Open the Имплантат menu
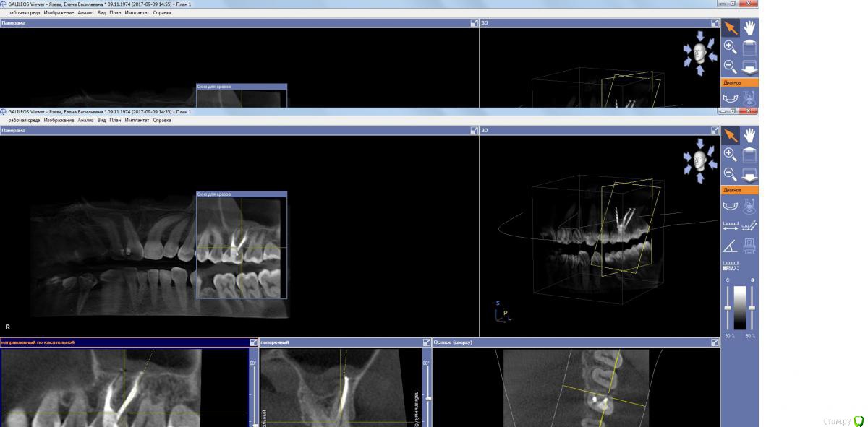The width and height of the screenshot is (868, 427). click(x=137, y=121)
